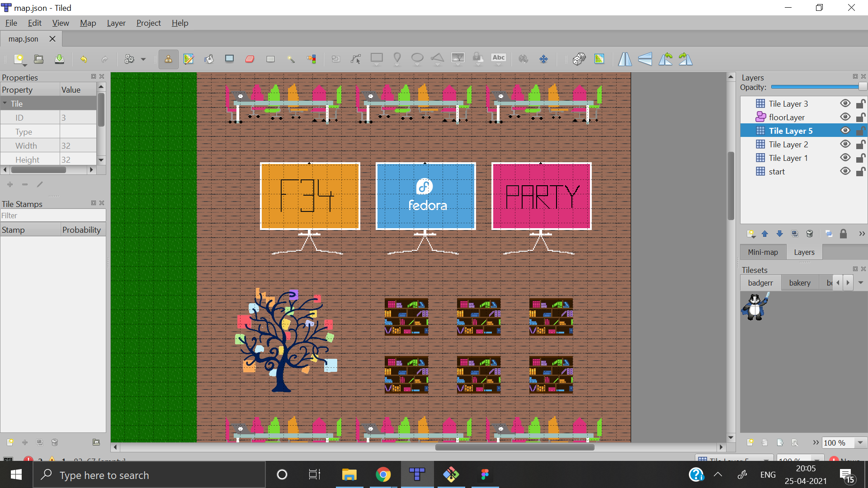The image size is (868, 488).
Task: Select the Insert Text tool
Action: coord(499,59)
